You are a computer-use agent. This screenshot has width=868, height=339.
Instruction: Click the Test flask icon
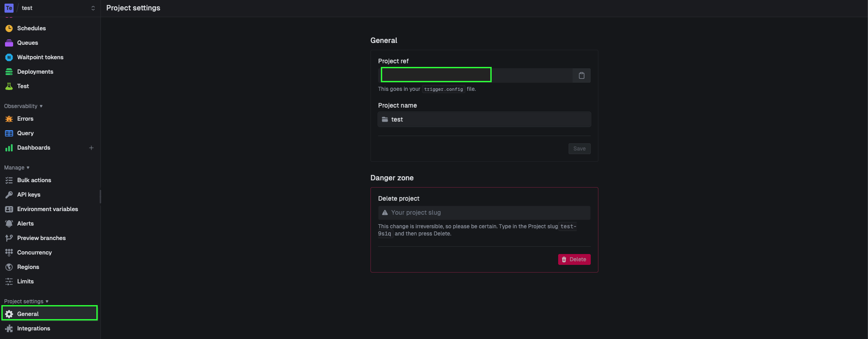9,86
